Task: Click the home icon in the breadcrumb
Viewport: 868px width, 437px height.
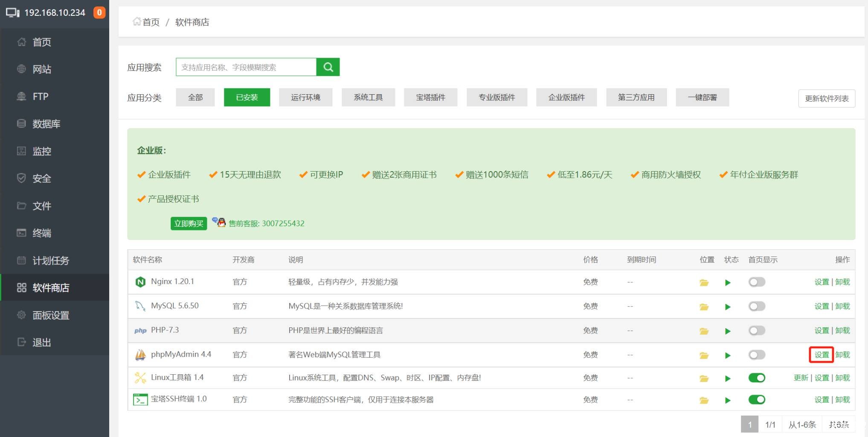Action: [x=136, y=21]
